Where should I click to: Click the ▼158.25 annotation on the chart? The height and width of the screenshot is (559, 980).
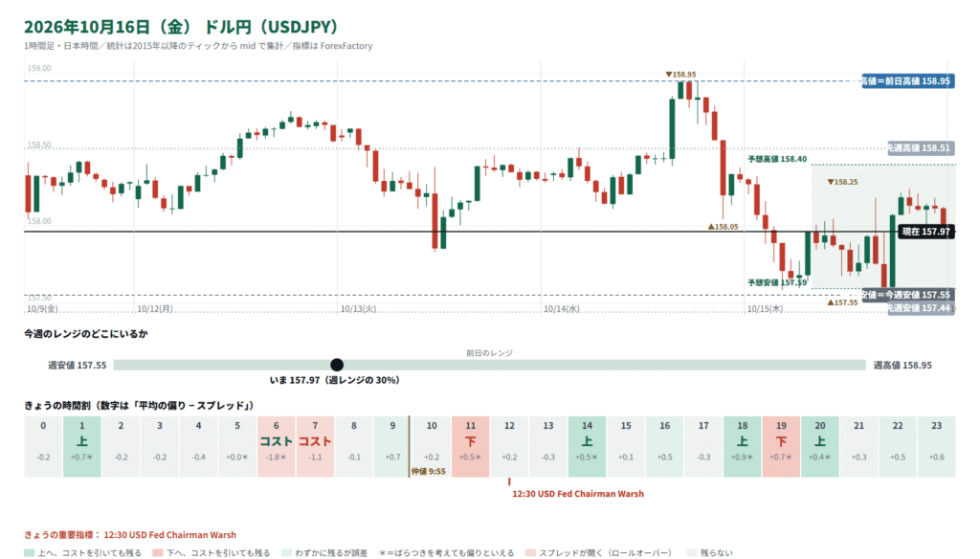pos(842,182)
